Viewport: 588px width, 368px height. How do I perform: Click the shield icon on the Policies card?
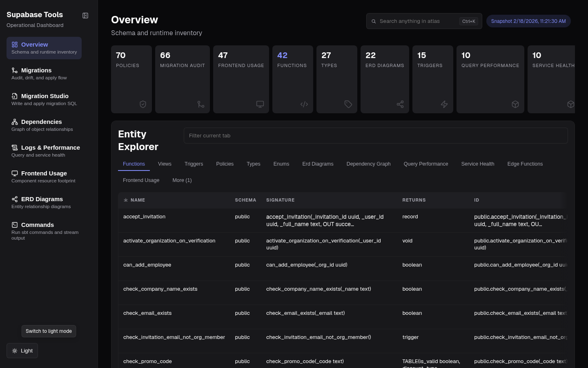143,104
